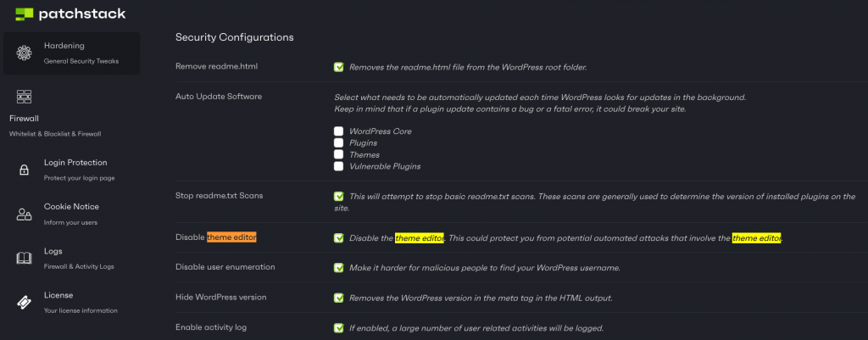Click the Patchstack logo icon
The height and width of the screenshot is (340, 868).
(25, 14)
